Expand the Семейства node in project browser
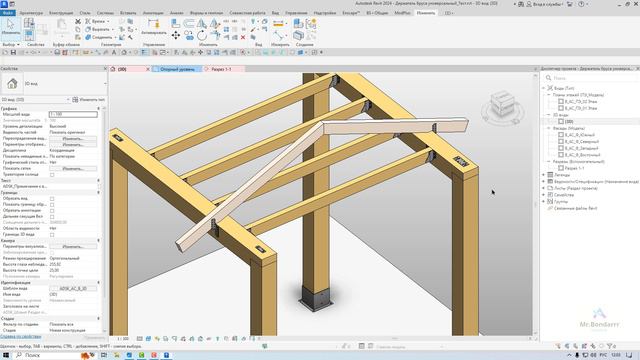 coord(544,195)
